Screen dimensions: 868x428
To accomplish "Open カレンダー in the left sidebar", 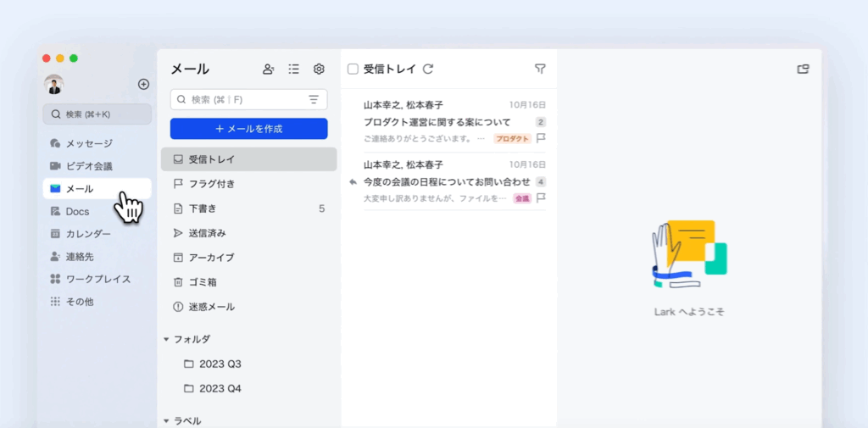I will (x=88, y=234).
